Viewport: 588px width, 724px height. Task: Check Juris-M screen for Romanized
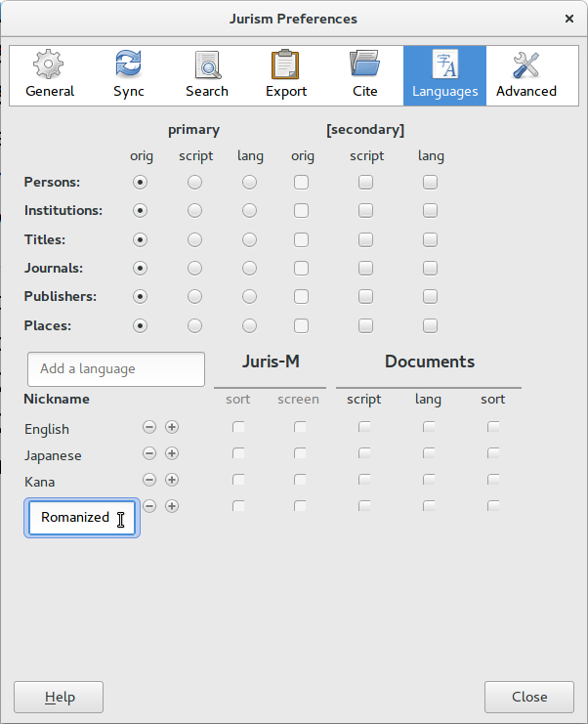click(300, 505)
